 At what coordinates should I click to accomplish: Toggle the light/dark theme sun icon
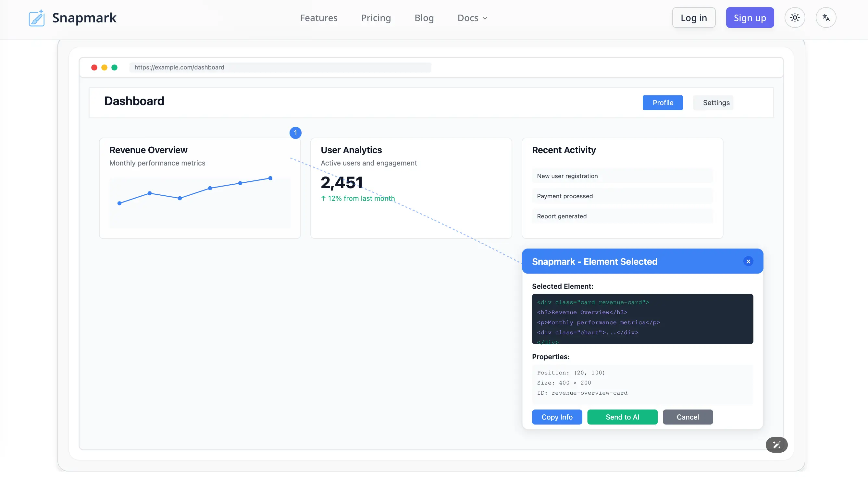coord(795,18)
